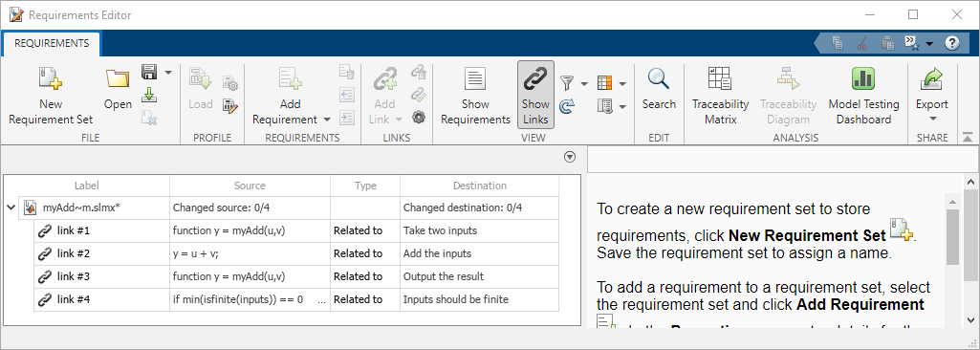
Task: Open the quick access toolbar dropdown arrow
Action: pos(929,44)
